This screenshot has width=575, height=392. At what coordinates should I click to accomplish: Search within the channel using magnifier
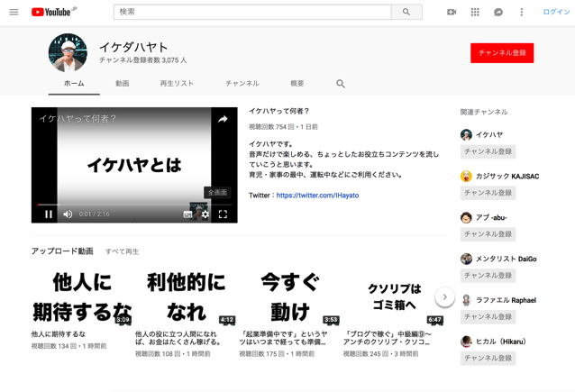[x=341, y=84]
